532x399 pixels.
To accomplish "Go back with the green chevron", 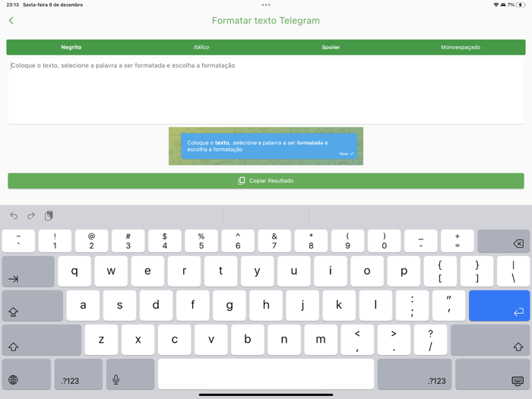I will pos(11,21).
